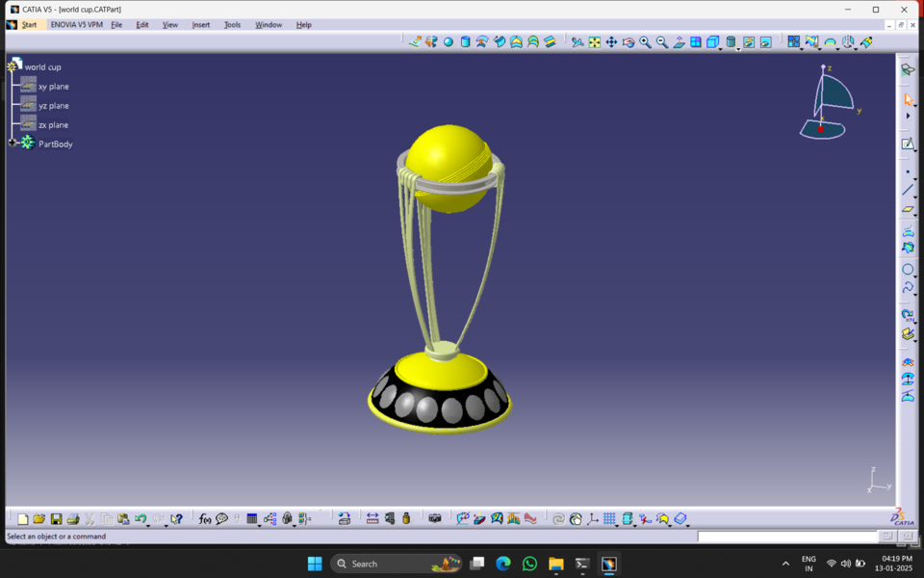Open the Window menu

[268, 25]
